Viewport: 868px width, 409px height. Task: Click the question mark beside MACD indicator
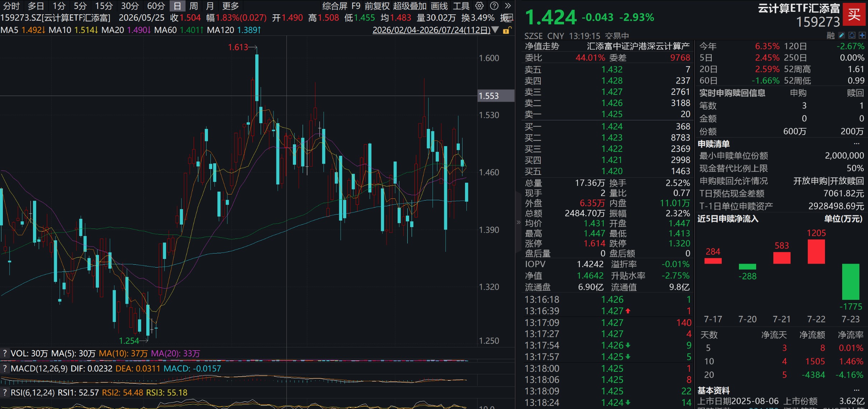point(5,368)
